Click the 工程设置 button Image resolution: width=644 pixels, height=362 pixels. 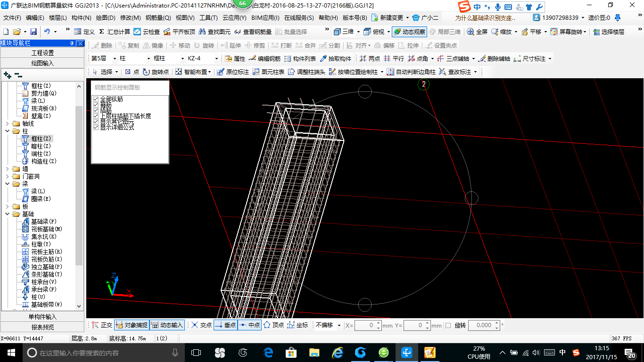coord(43,53)
